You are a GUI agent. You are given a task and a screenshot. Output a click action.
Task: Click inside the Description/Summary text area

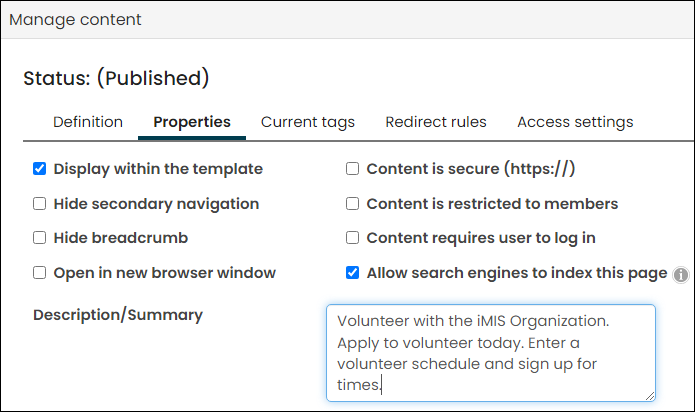click(491, 353)
